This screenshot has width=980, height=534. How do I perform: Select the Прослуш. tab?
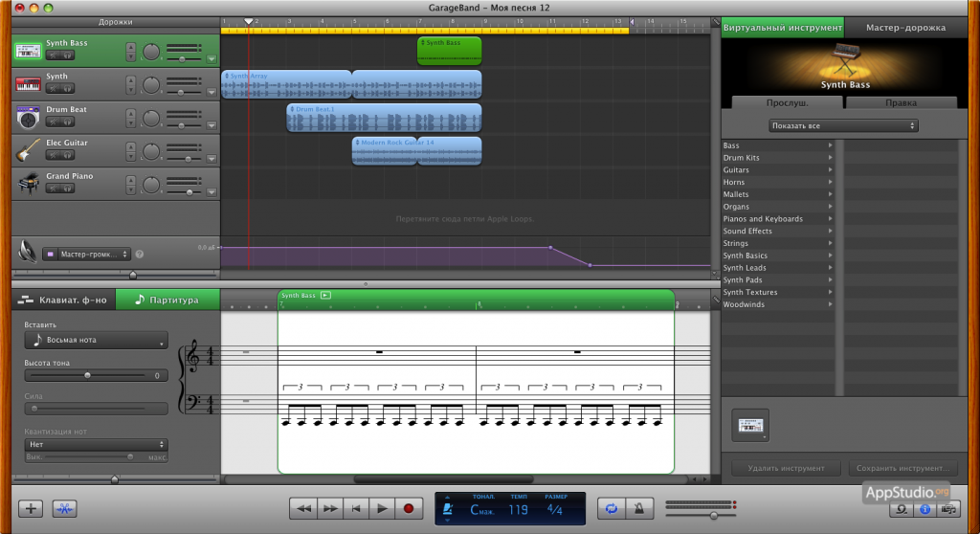tap(788, 102)
